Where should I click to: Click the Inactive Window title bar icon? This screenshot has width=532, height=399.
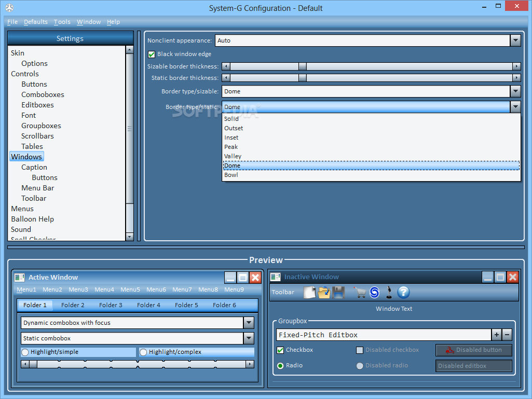click(275, 277)
